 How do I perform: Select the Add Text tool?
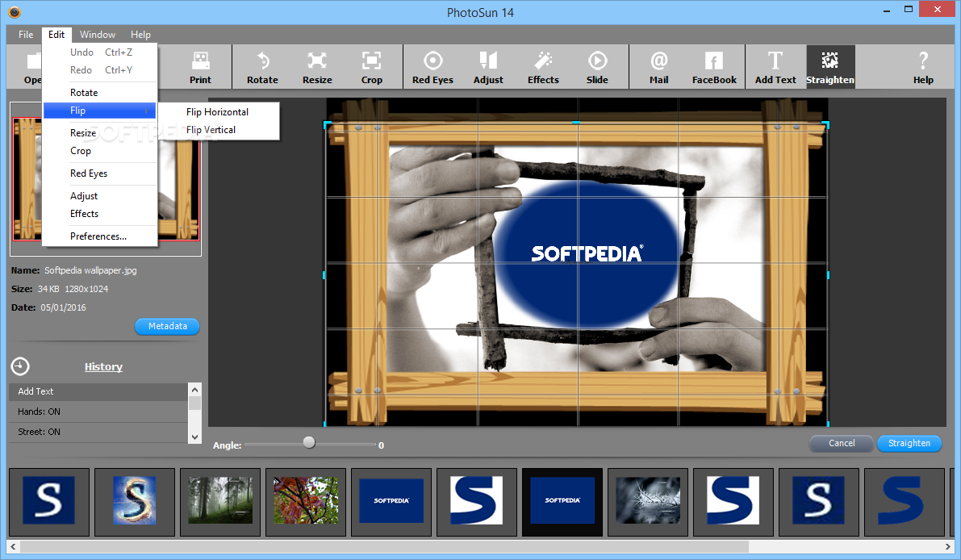click(x=775, y=68)
